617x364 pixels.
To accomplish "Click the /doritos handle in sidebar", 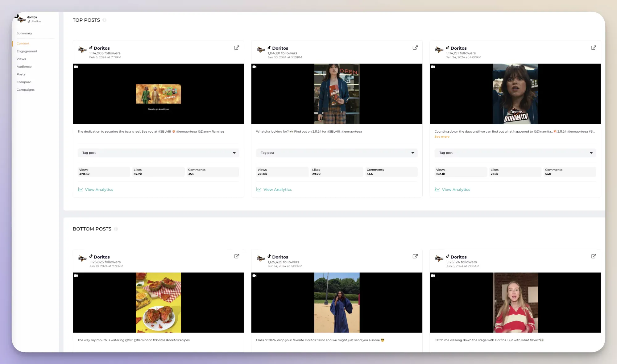I will [x=36, y=21].
